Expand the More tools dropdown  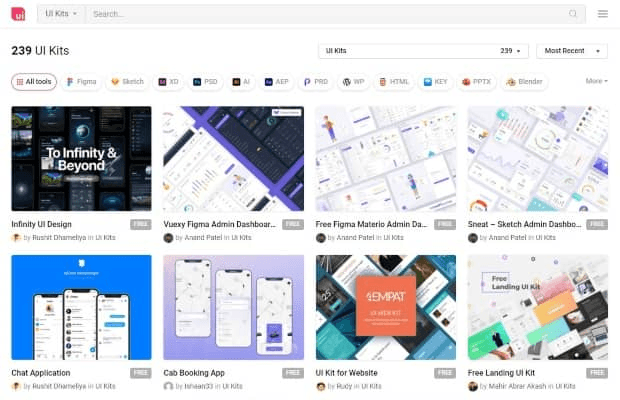coord(596,81)
